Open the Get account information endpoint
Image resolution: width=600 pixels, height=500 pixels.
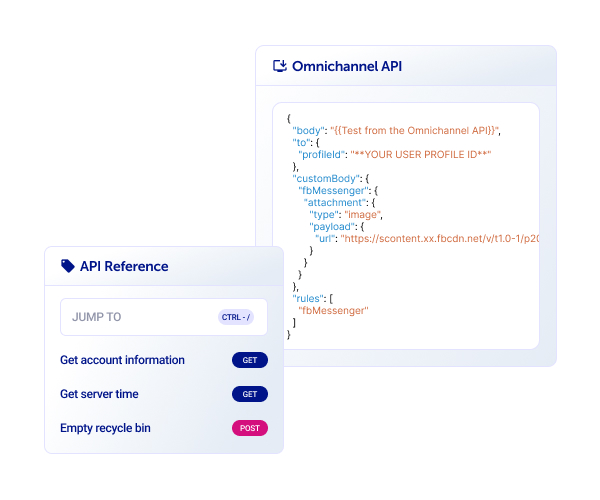[122, 360]
